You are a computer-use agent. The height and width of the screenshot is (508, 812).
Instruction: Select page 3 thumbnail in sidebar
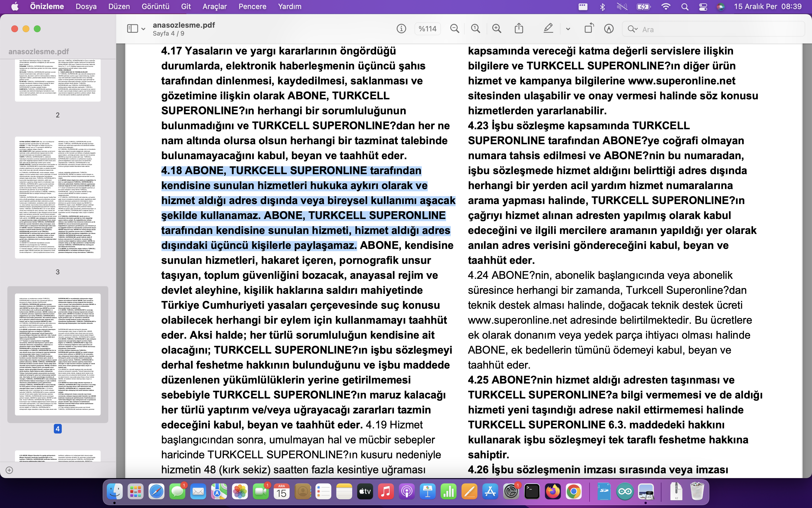(x=58, y=198)
